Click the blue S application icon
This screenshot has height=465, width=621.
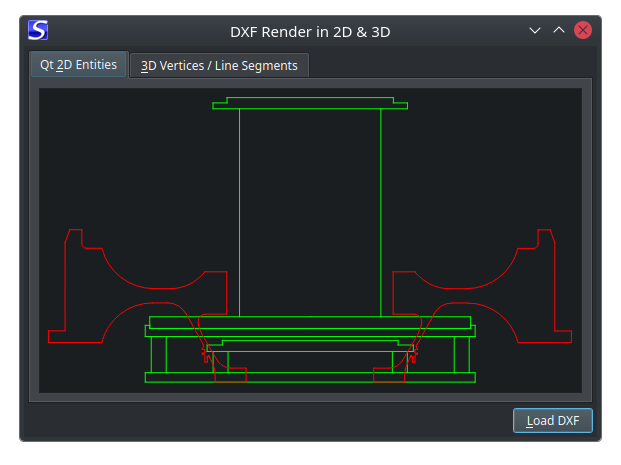point(38,30)
